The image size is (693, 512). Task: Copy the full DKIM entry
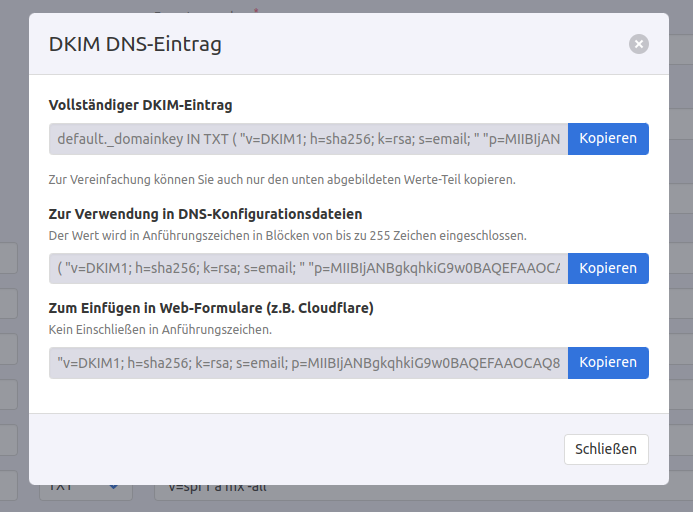click(608, 139)
